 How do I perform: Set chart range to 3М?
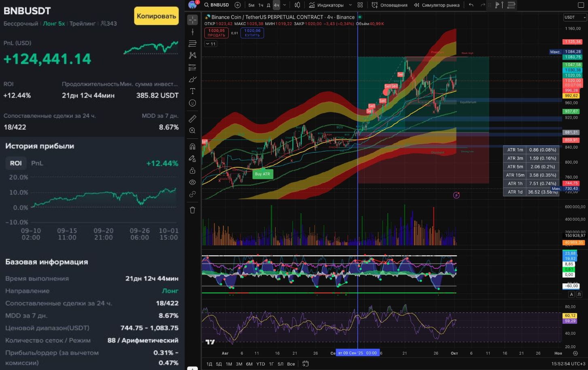click(x=239, y=364)
